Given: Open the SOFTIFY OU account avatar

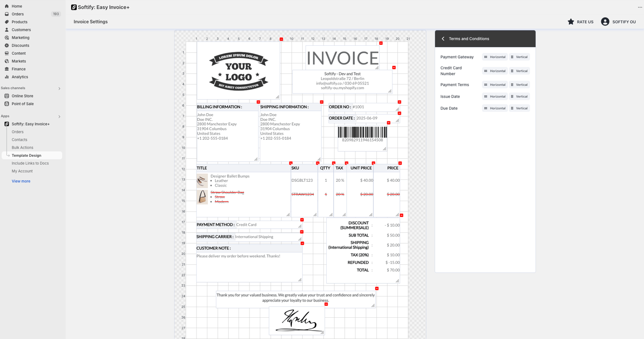Looking at the screenshot, I should (x=605, y=22).
